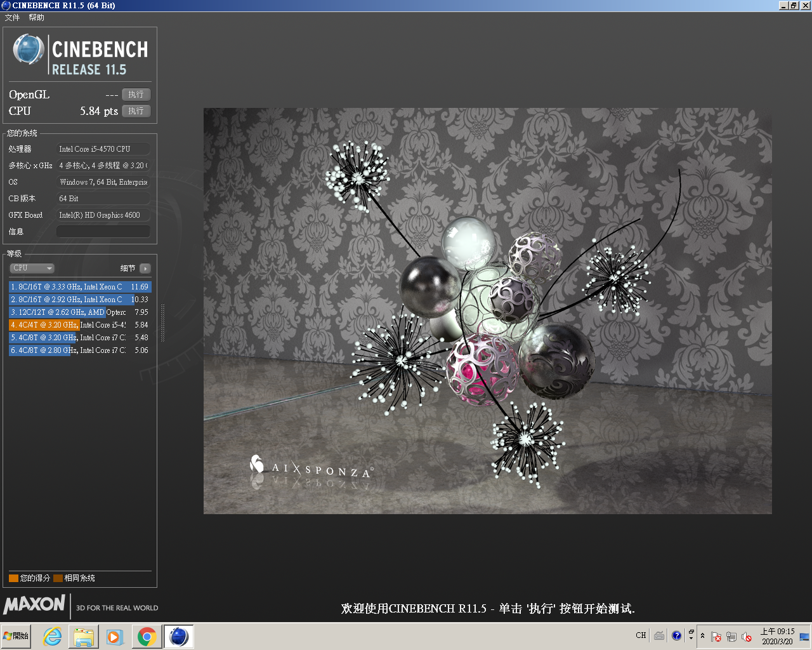Run the CPU benchmark with 执行 button

[136, 111]
